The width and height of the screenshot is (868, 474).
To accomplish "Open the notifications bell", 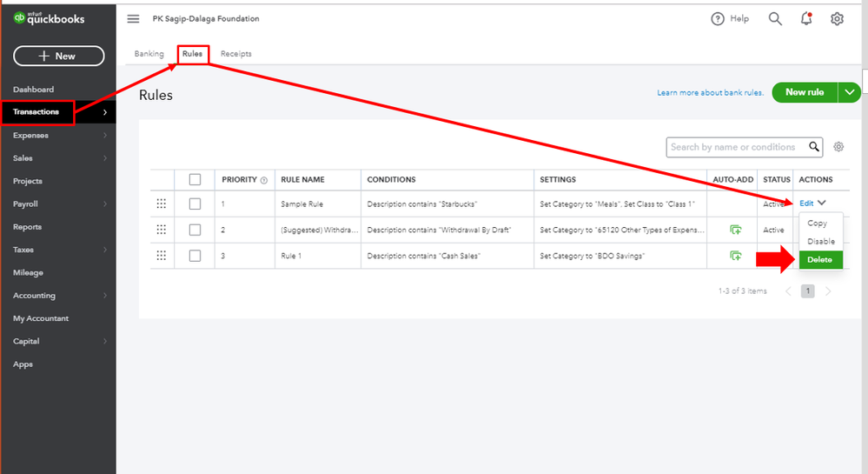I will [806, 19].
